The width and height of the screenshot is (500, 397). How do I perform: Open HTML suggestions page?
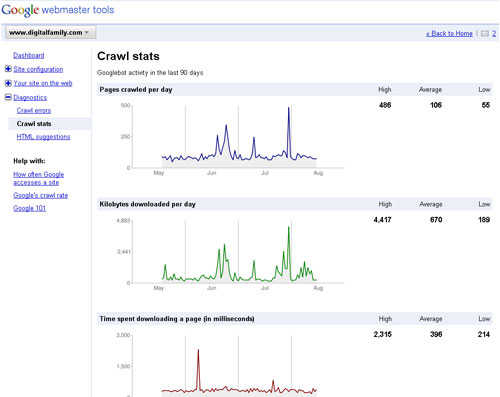[x=43, y=137]
